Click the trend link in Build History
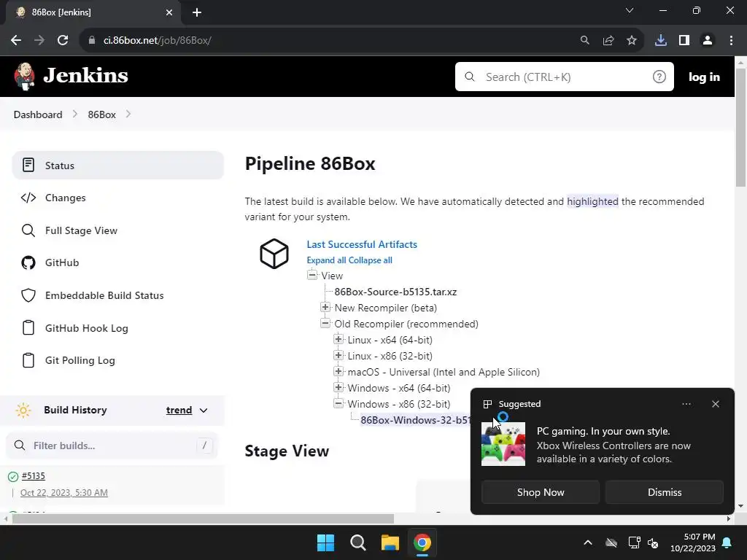 [179, 410]
